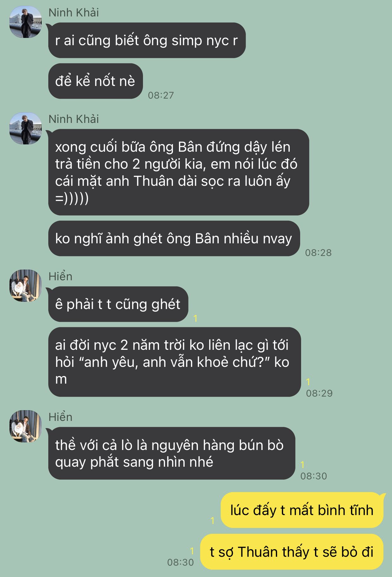392x577 pixels.
Task: Select the bubble 'ê phải t t cũng ghét'
Action: point(118,304)
